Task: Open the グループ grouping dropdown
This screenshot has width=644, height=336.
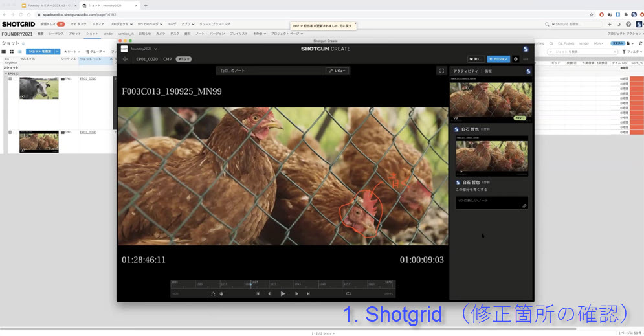Action: 95,52
